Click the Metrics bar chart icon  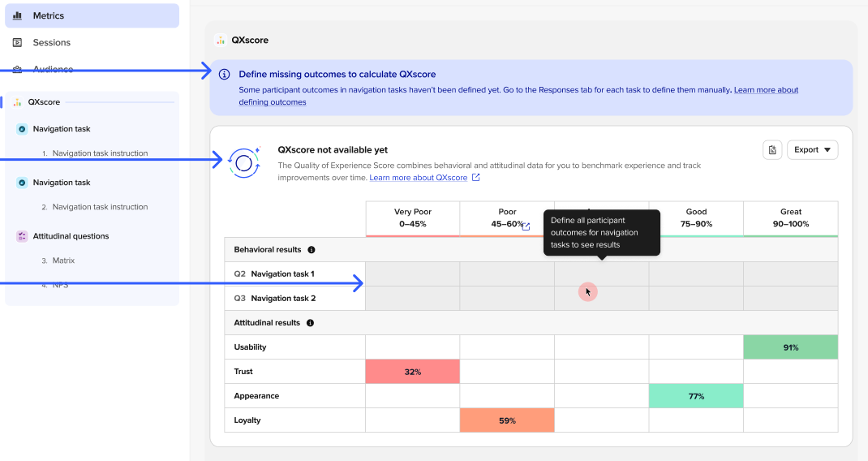click(18, 15)
